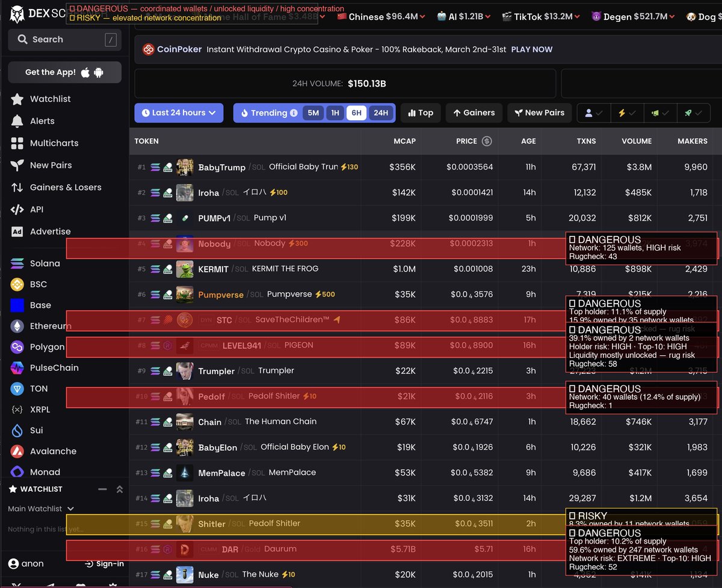722x588 pixels.
Task: Select the PulseChain chain
Action: pos(54,368)
